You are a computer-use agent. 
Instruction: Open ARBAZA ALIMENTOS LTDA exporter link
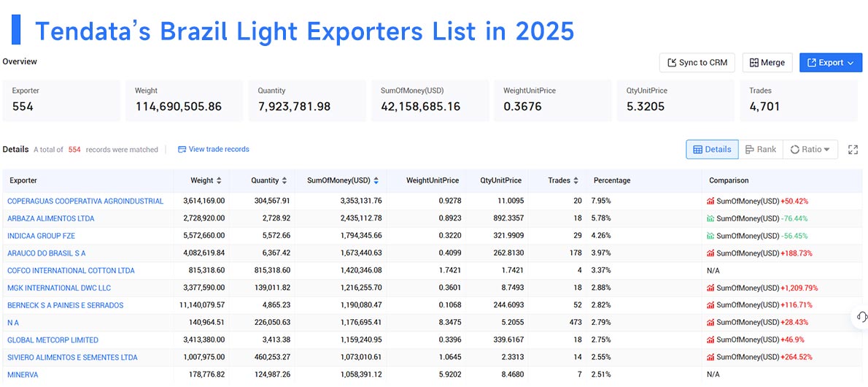point(51,218)
